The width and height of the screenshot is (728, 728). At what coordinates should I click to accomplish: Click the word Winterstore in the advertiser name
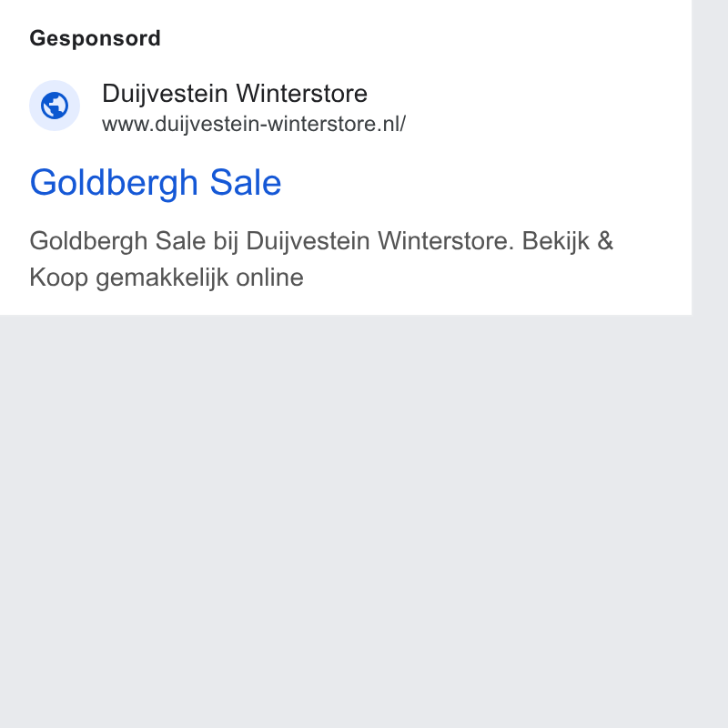(302, 94)
